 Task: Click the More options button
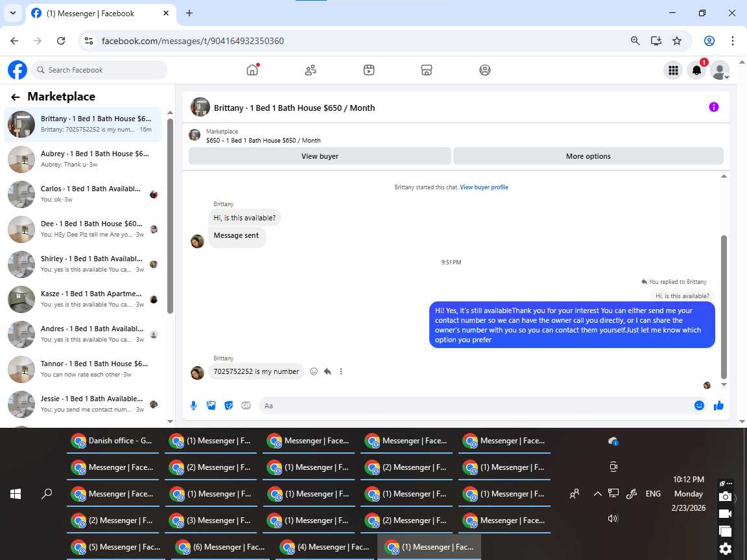(x=588, y=156)
